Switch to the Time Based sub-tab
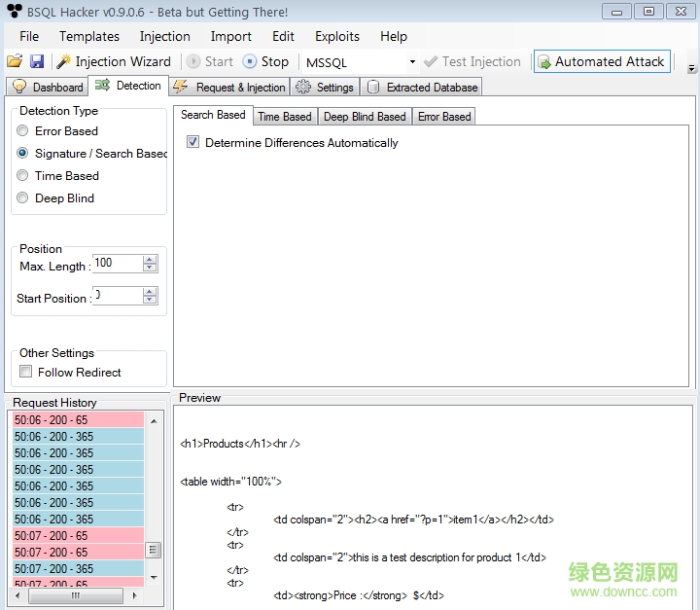700x610 pixels. [284, 117]
